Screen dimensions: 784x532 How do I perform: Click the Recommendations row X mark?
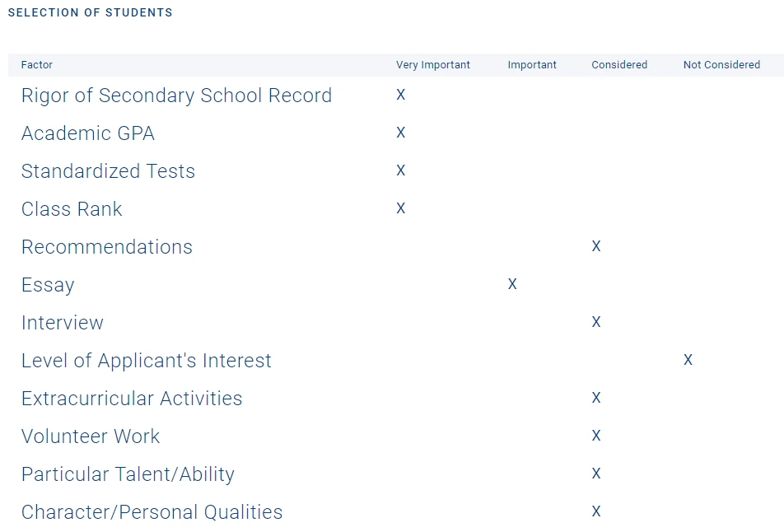tap(596, 246)
